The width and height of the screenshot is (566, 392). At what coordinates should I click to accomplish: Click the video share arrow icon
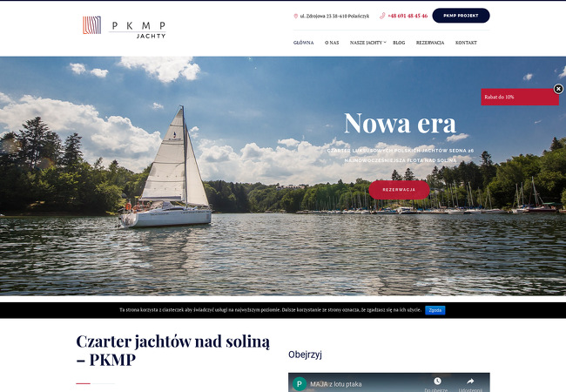coord(470,382)
